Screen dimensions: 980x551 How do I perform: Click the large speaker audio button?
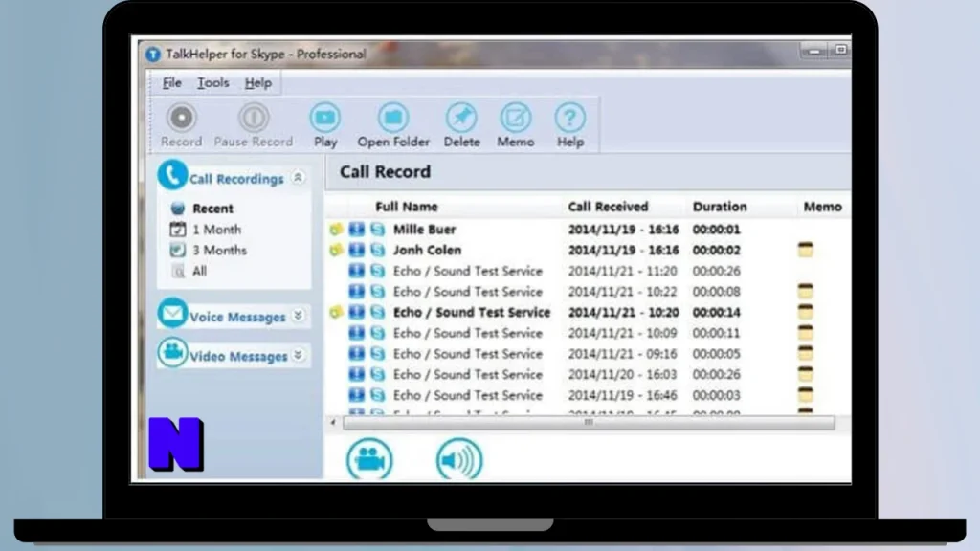(459, 460)
